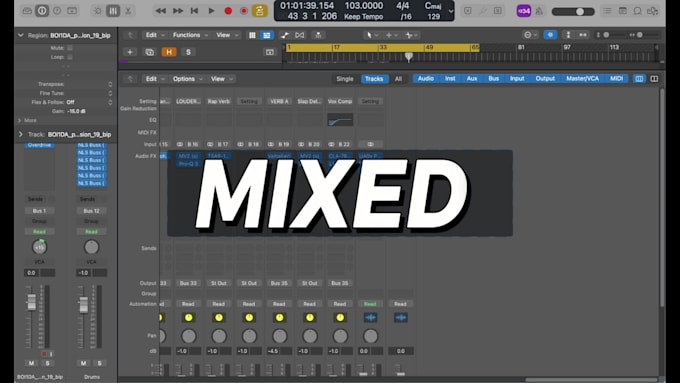Image resolution: width=680 pixels, height=383 pixels.
Task: Toggle the automation show/hide icon
Action: 284,35
